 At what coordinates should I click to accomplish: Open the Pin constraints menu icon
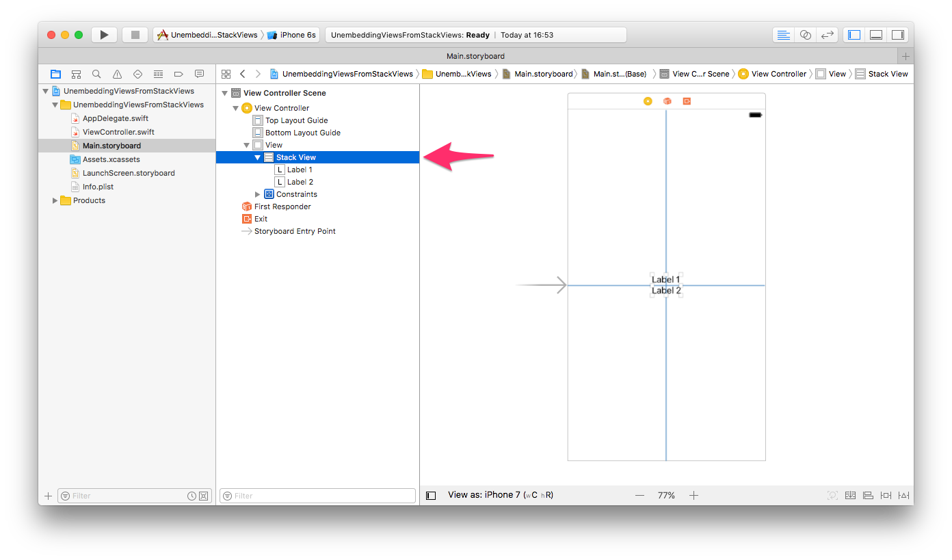[x=886, y=495]
